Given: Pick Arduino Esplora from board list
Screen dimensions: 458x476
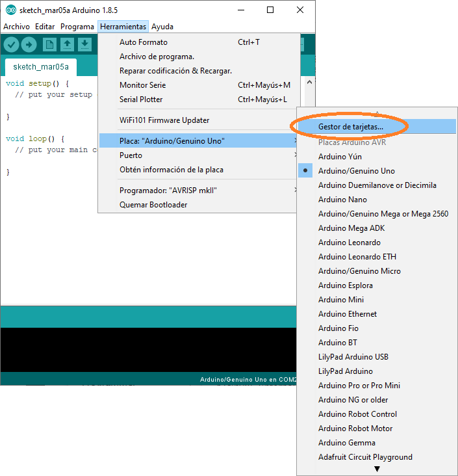Looking at the screenshot, I should click(x=377, y=285).
